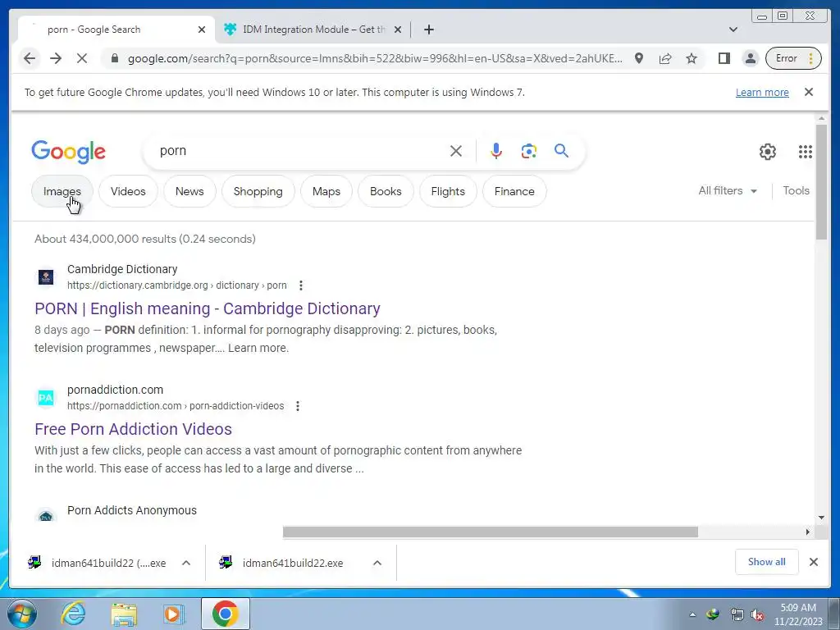The width and height of the screenshot is (840, 630).
Task: Go forward using the forward arrow
Action: click(x=56, y=58)
